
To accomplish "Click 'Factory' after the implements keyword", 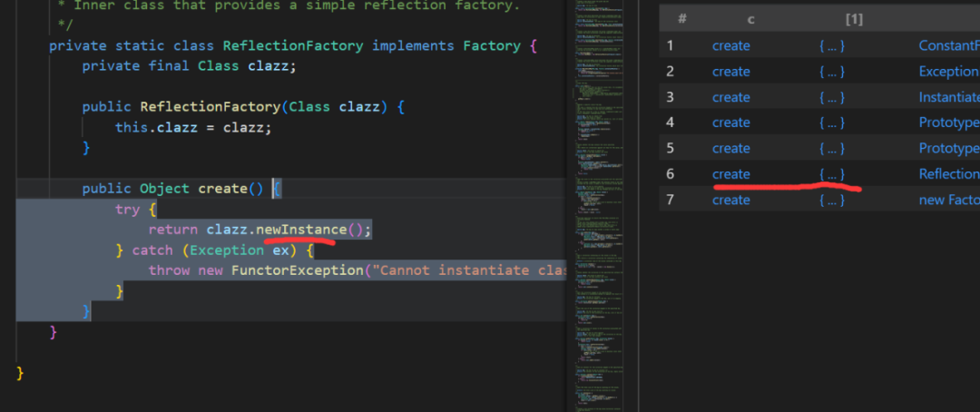I will pyautogui.click(x=492, y=45).
